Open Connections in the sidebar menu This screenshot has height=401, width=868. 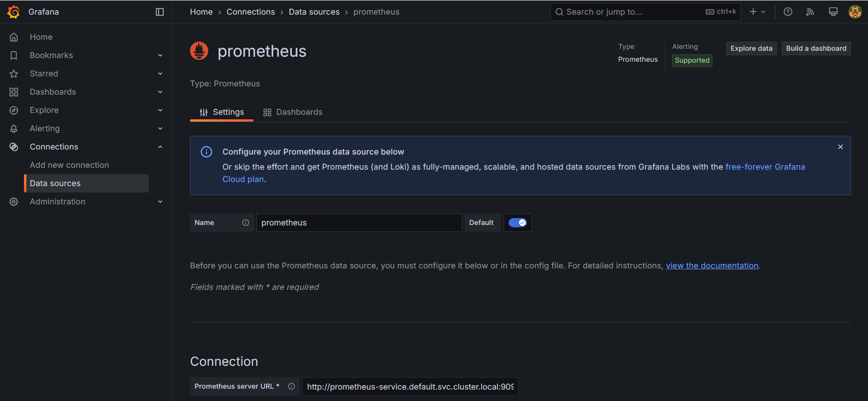(x=54, y=147)
